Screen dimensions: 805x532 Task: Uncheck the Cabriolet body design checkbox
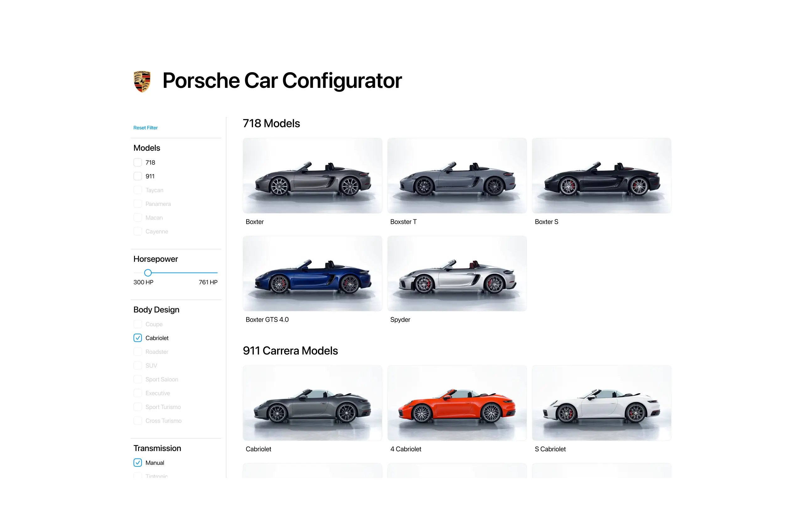138,338
